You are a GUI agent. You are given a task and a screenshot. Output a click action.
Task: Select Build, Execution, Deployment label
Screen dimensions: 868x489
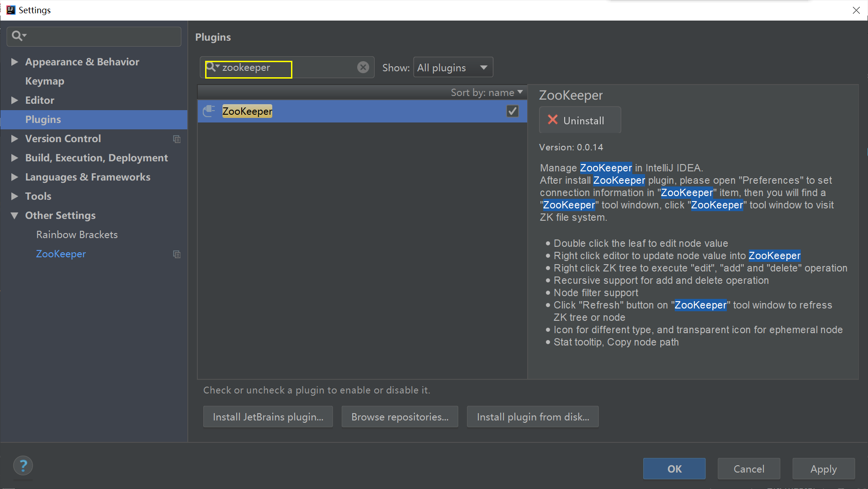pos(96,158)
